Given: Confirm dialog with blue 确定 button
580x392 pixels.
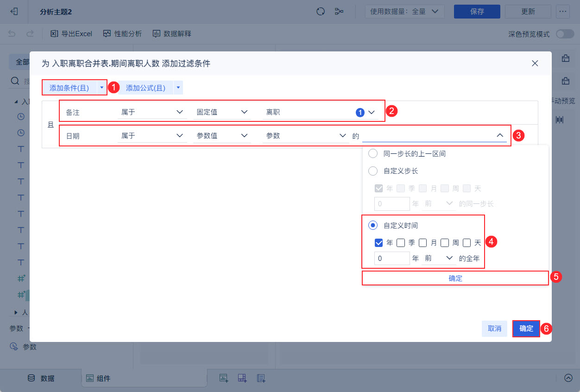Looking at the screenshot, I should click(x=526, y=329).
